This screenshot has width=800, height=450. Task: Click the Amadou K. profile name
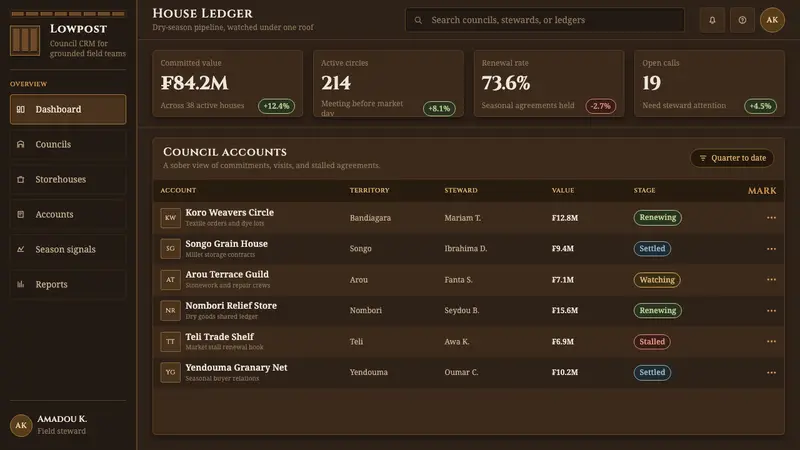62,419
